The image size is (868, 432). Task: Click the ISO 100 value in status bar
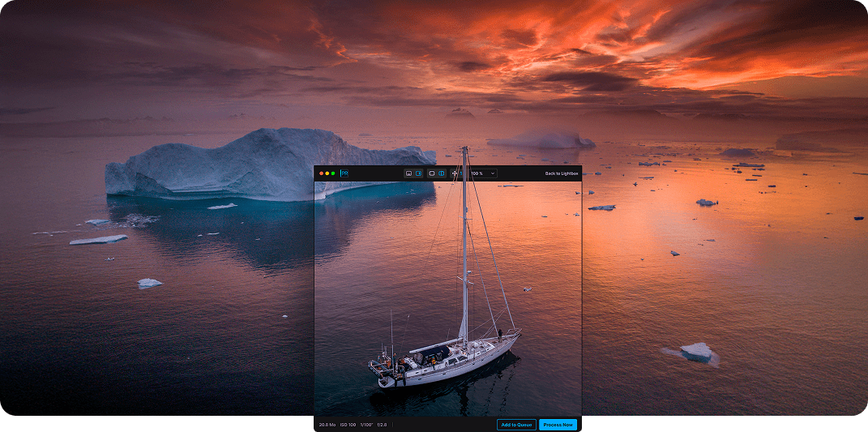pos(348,425)
